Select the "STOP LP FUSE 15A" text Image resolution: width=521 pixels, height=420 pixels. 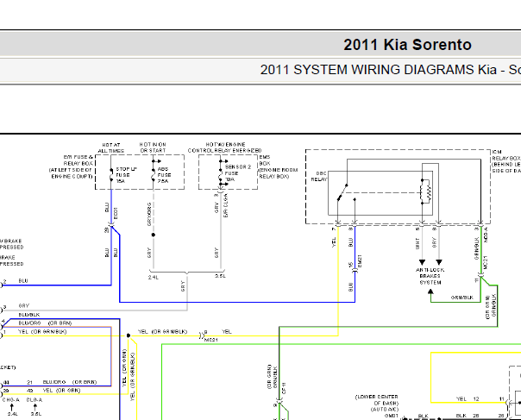tap(126, 175)
